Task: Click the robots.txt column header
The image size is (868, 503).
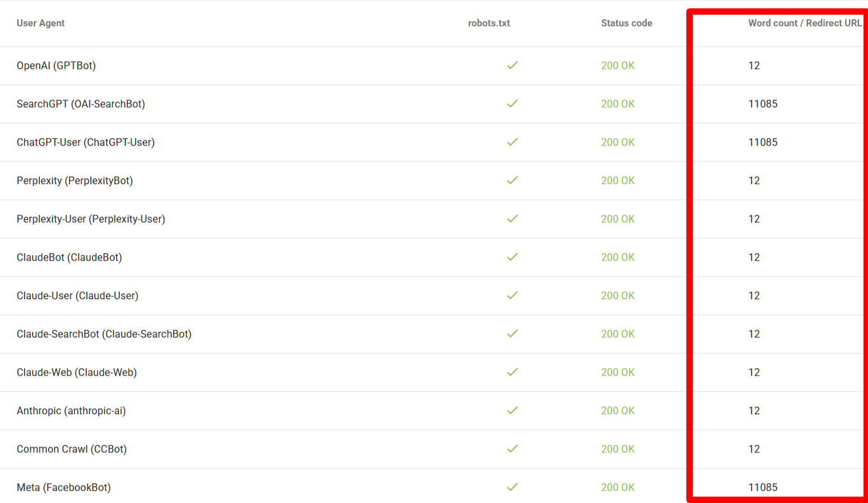Action: pyautogui.click(x=489, y=23)
